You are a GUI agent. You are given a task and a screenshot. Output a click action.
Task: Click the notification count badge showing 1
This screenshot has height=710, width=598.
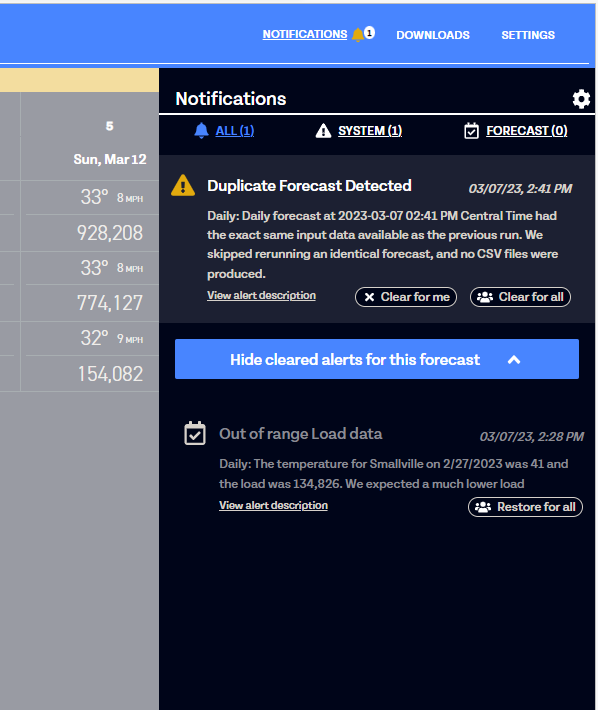[x=369, y=33]
